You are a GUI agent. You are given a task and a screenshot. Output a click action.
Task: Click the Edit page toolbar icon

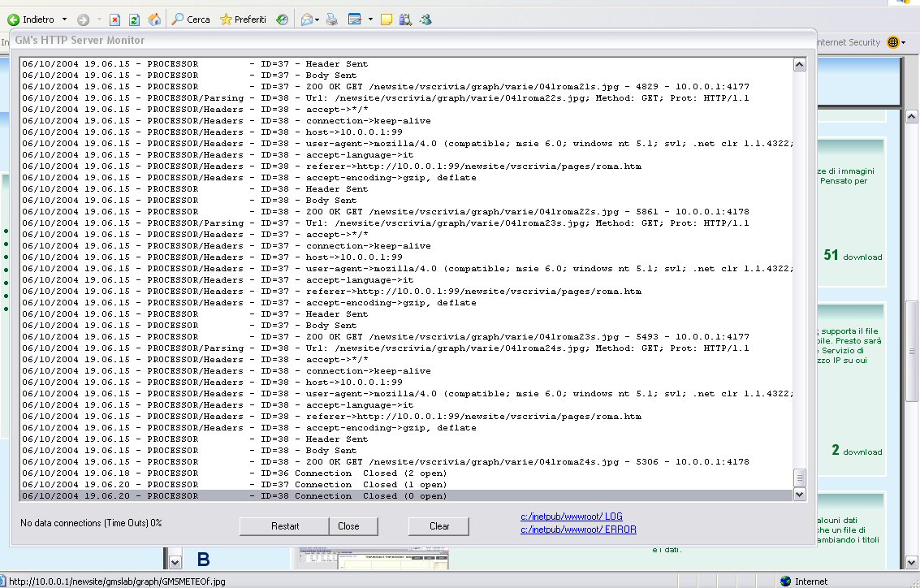(354, 20)
